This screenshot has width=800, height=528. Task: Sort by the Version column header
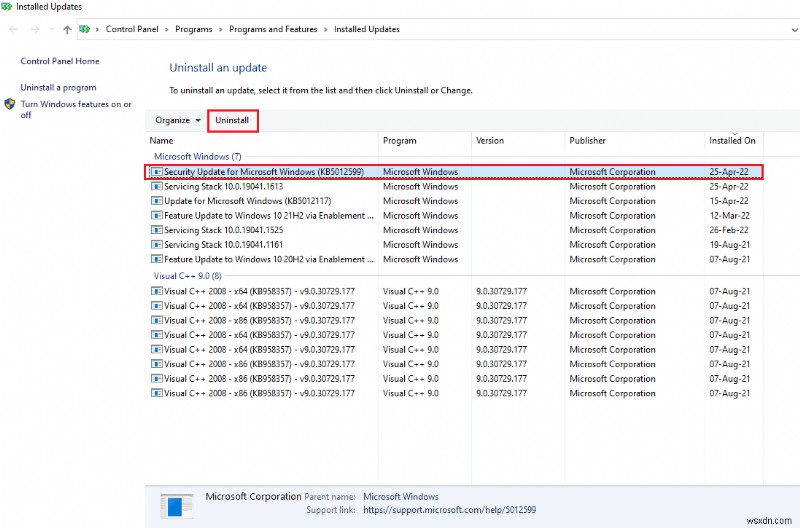coord(518,141)
